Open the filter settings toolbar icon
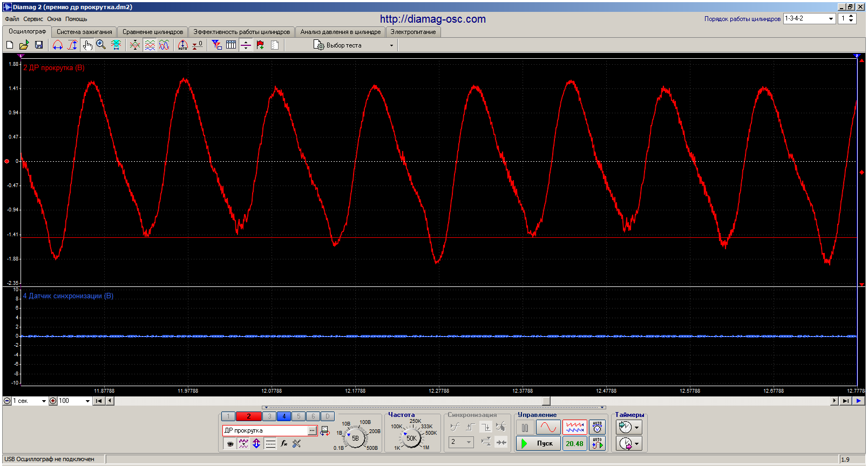Viewport: 868px width, 466px height. click(x=216, y=45)
